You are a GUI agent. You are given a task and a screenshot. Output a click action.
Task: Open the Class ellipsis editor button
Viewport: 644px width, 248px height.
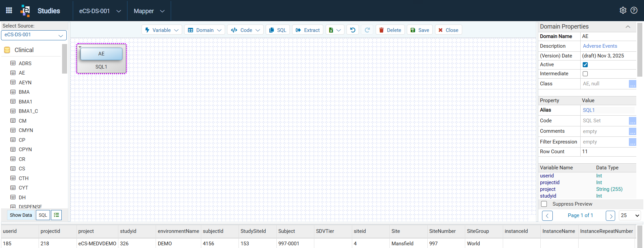(x=632, y=84)
